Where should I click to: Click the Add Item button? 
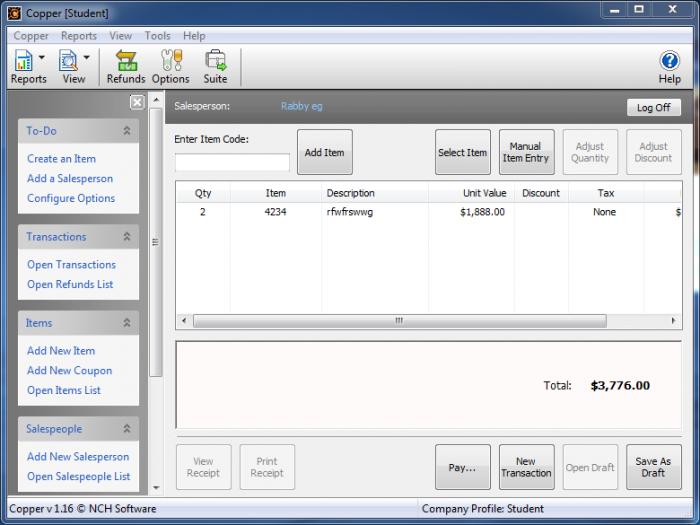[x=325, y=152]
